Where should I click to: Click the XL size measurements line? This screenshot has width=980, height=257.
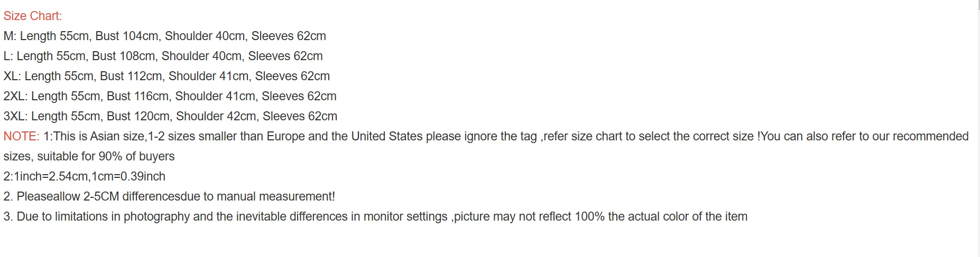pos(167,76)
